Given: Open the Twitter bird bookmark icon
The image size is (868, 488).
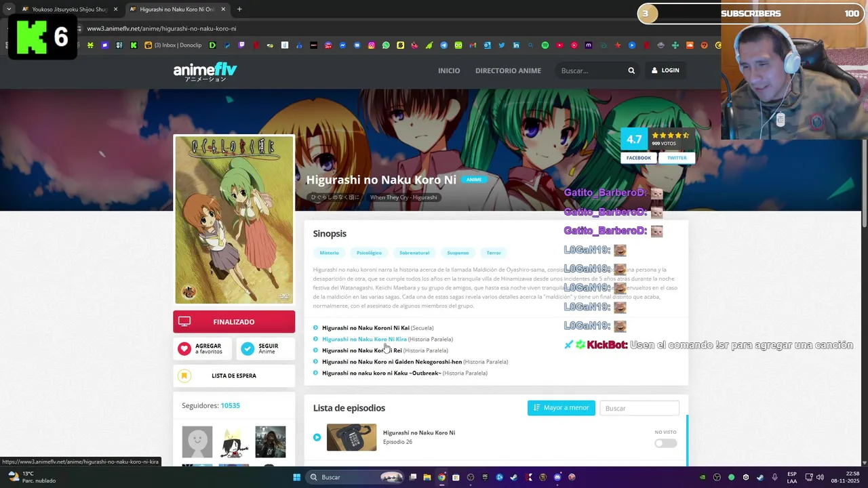Looking at the screenshot, I should [x=502, y=45].
